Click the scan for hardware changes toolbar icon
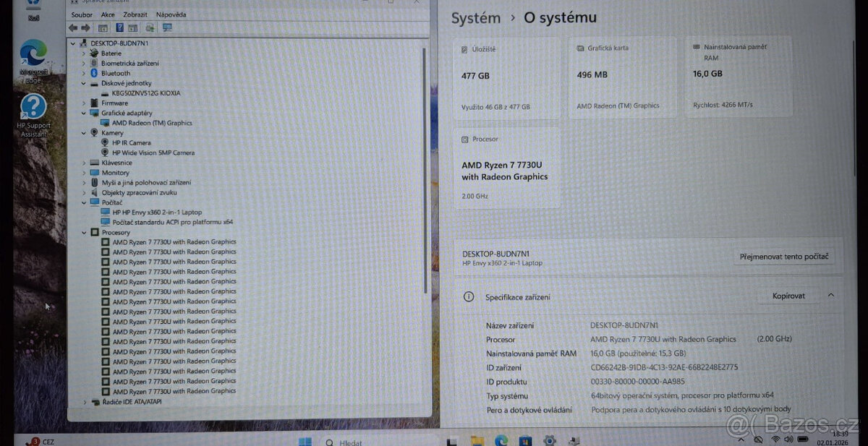Image resolution: width=868 pixels, height=446 pixels. (151, 27)
